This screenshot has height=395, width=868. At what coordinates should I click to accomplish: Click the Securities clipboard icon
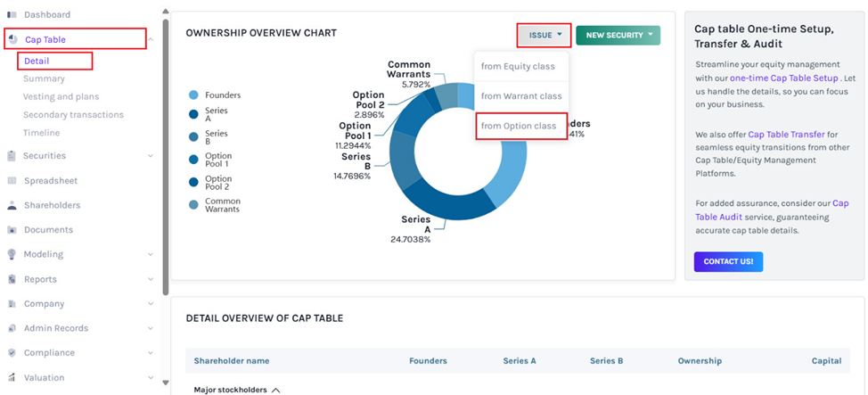[12, 155]
